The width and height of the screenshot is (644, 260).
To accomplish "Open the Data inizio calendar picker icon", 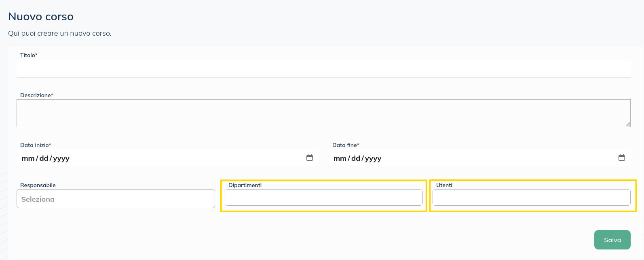I will 310,158.
